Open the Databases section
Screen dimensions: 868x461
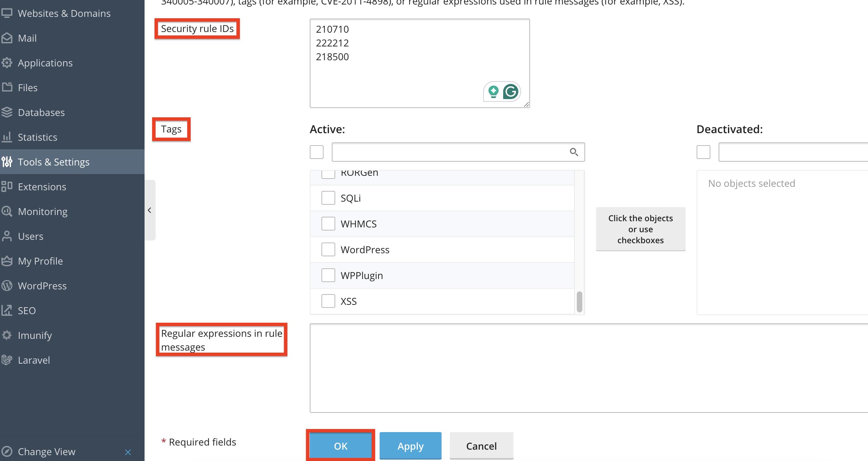41,112
